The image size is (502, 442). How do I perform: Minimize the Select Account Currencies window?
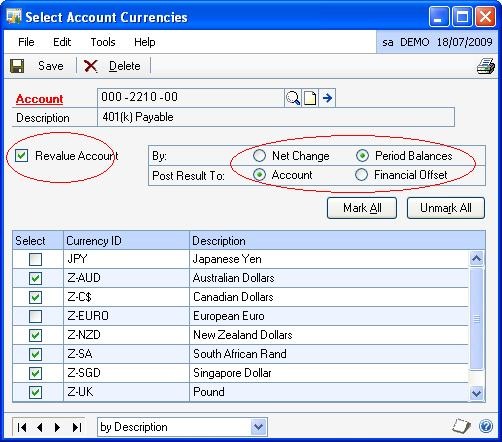[438, 17]
